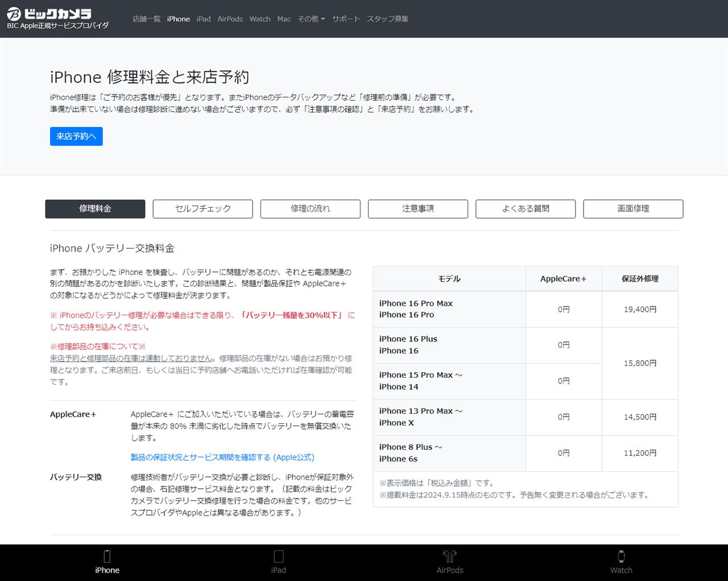Viewport: 728px width, 581px height.
Task: Click the 0円 cell for iPhone 16 Pro Max
Action: [564, 309]
